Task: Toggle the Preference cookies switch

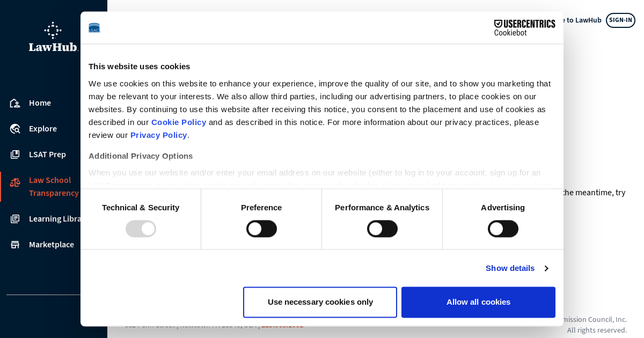Action: [x=261, y=229]
